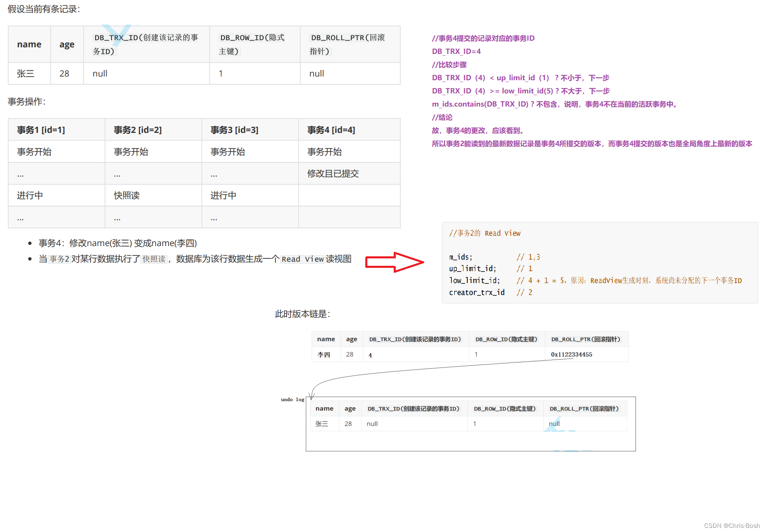Click the '事务操作:' heading text
766x532 pixels.
(26, 102)
